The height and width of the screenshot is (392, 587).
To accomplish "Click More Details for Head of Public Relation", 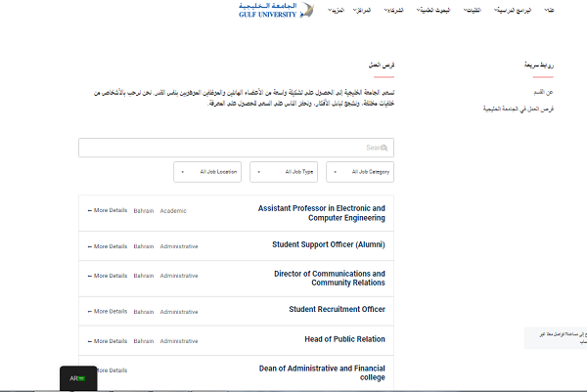I will pos(108,341).
